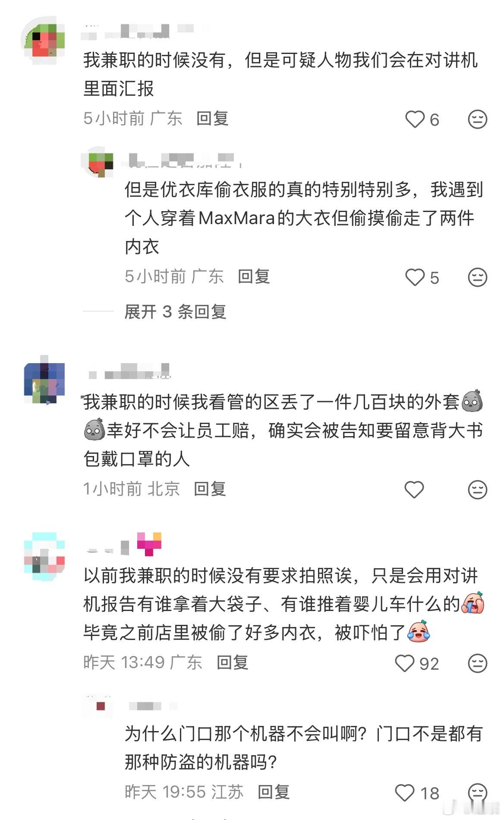This screenshot has height=820, width=504.
Task: Open avatar of first commenter at top
Action: point(43,40)
